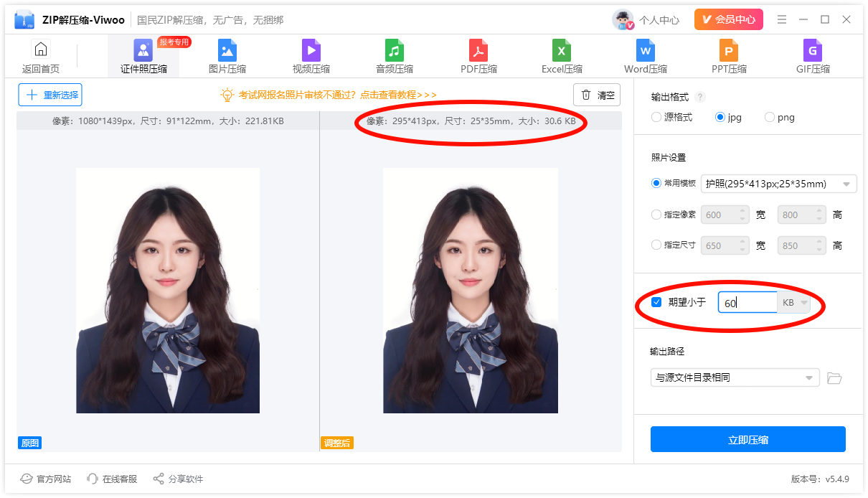
Task: Increase dimension width 650 stepper
Action: [x=742, y=242]
